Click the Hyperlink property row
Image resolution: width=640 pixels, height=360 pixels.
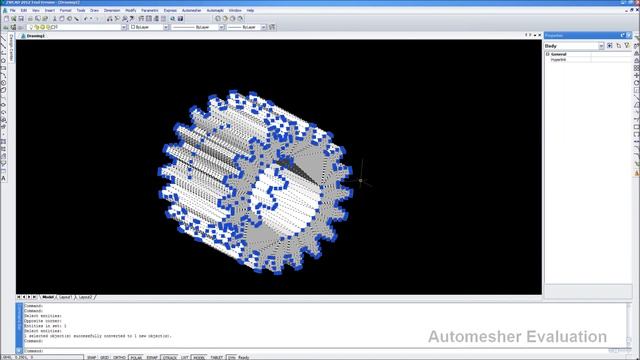pyautogui.click(x=588, y=60)
